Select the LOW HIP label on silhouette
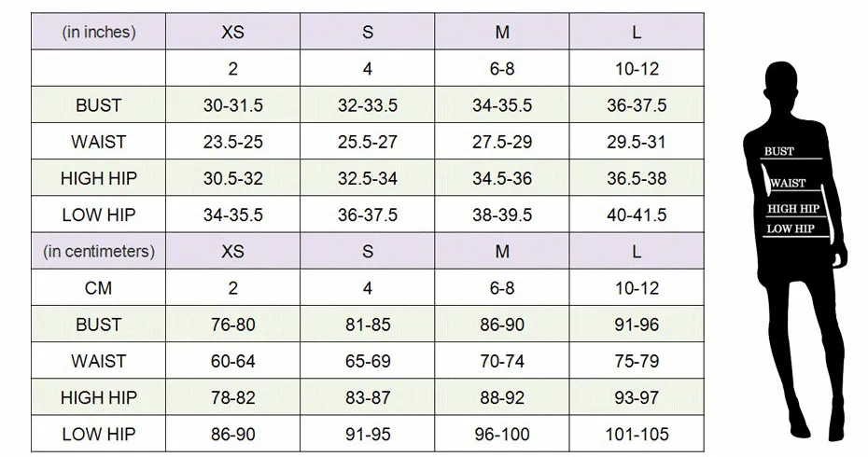This screenshot has width=868, height=457. (x=791, y=228)
